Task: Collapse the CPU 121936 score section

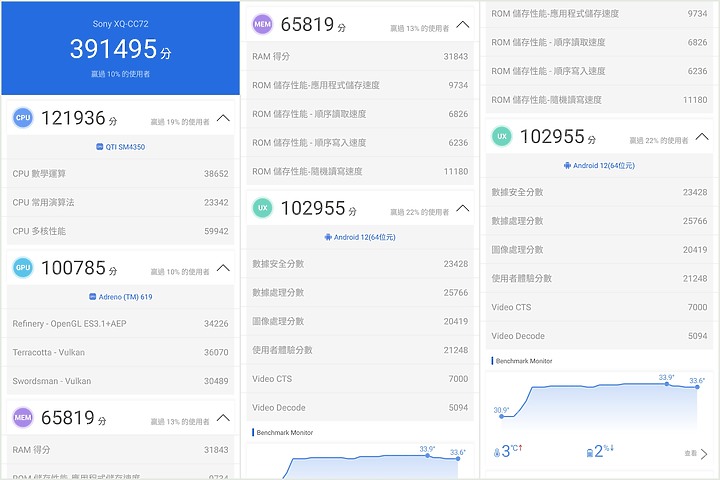Action: tap(223, 118)
